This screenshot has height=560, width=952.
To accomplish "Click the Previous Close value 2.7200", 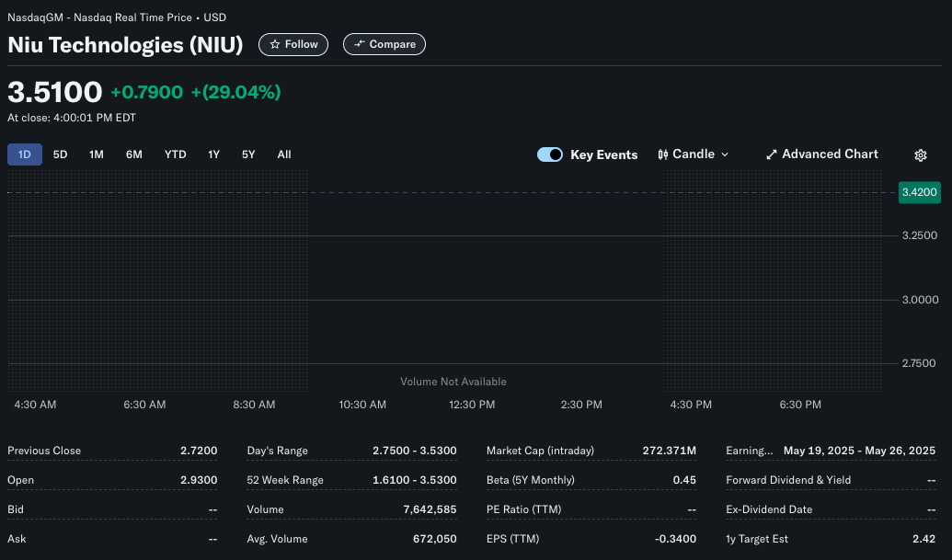I will point(199,451).
